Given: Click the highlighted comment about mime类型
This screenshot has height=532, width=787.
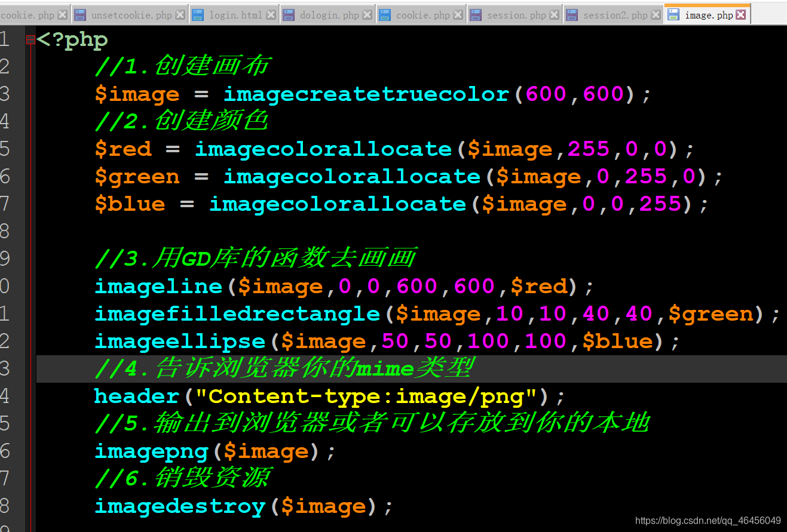Looking at the screenshot, I should coord(284,368).
